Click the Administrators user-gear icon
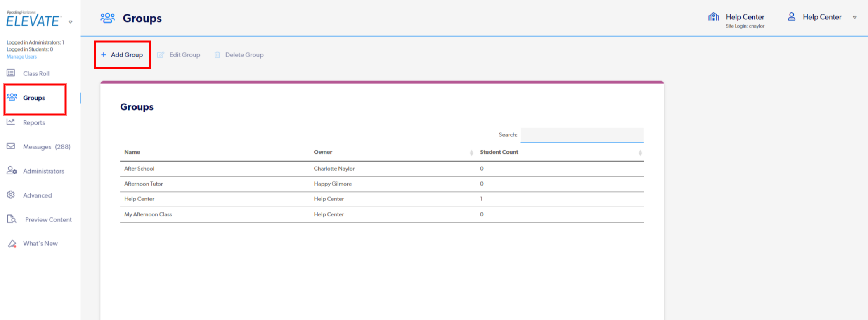868x320 pixels. click(12, 170)
